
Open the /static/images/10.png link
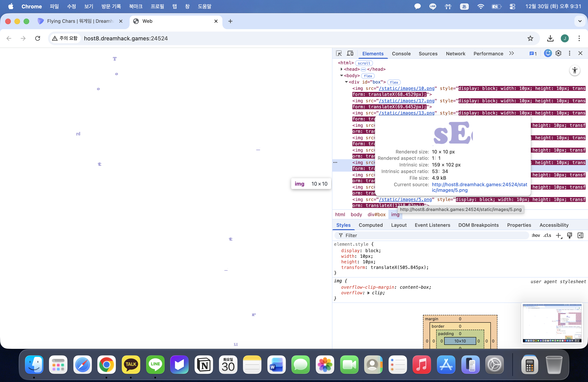point(406,88)
